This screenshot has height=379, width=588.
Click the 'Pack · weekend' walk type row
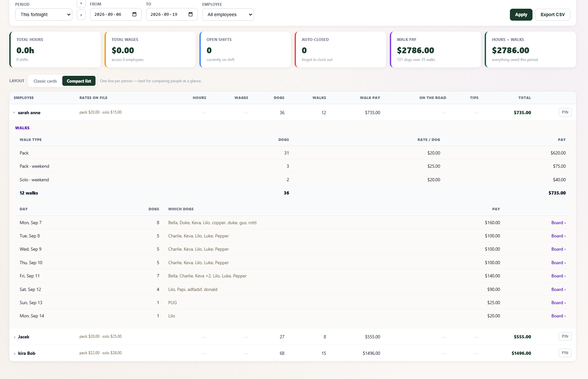[x=293, y=166]
